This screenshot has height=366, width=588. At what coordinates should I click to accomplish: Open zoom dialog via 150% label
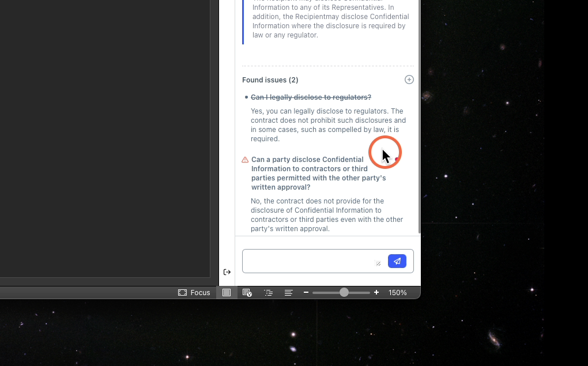(x=398, y=292)
